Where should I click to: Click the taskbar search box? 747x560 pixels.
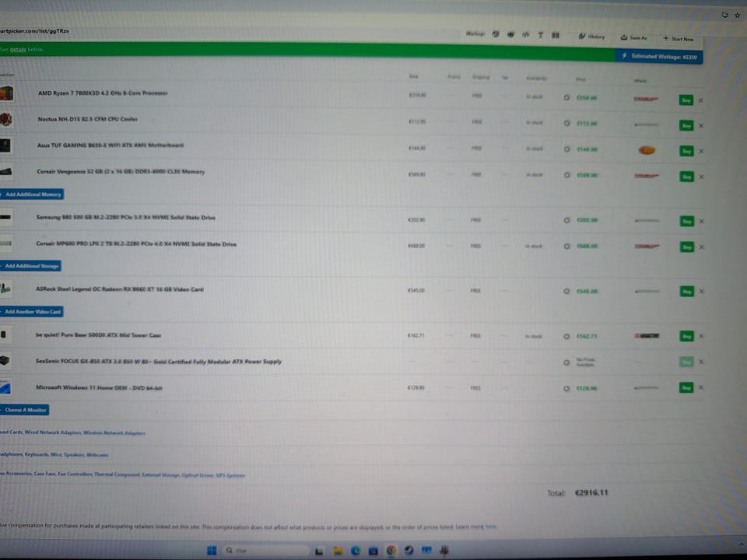[x=265, y=551]
